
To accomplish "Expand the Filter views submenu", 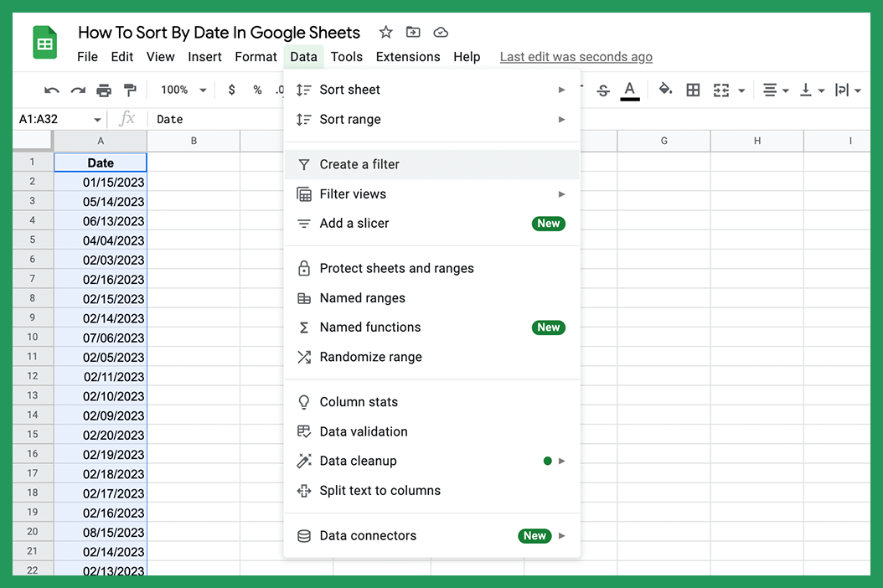I will [x=432, y=194].
